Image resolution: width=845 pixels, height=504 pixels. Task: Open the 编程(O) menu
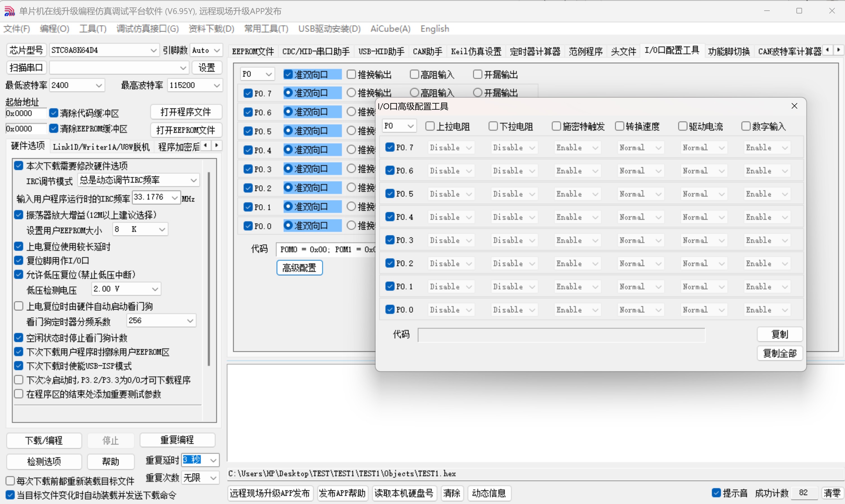click(x=54, y=29)
